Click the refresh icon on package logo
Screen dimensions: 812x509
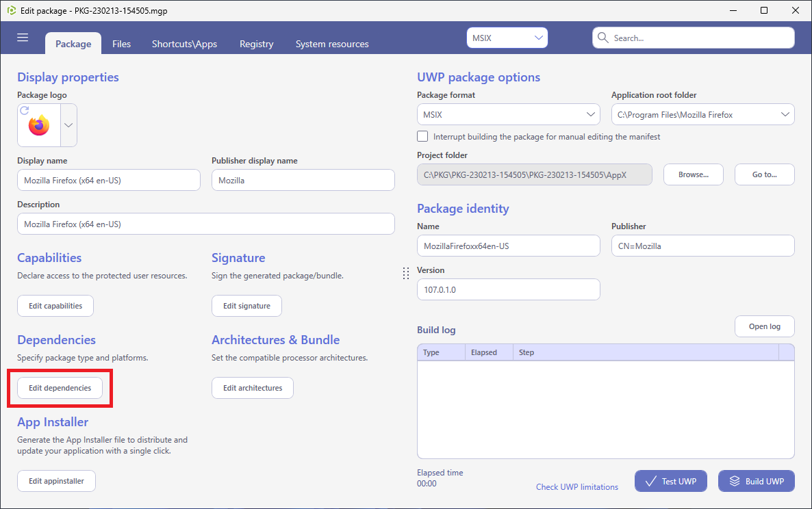(x=25, y=110)
